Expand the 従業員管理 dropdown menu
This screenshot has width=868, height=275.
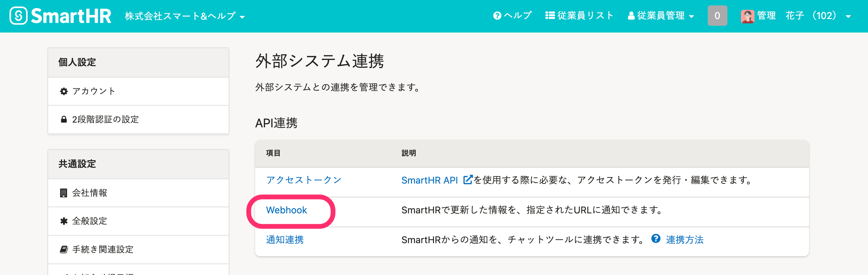661,16
